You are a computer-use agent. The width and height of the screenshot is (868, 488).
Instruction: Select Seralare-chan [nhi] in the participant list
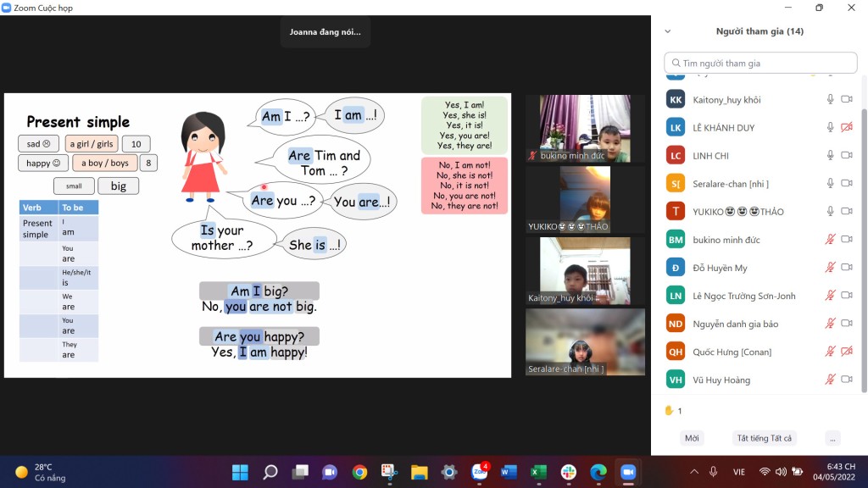click(x=731, y=184)
